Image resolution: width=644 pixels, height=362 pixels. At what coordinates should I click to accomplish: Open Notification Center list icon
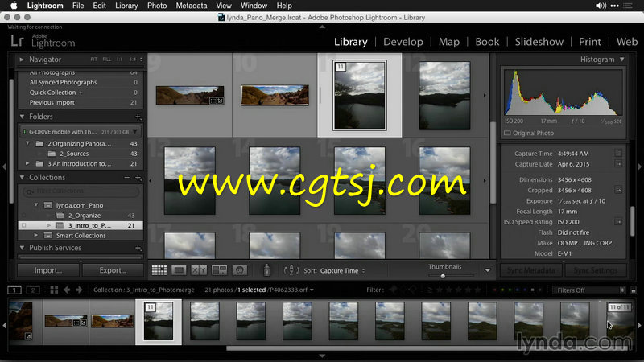pyautogui.click(x=628, y=6)
